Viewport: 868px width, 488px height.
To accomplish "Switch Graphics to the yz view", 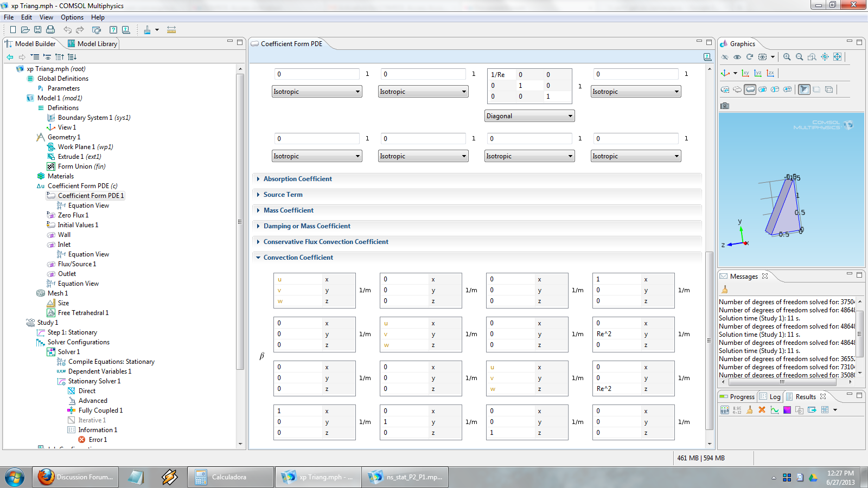I will [x=758, y=73].
